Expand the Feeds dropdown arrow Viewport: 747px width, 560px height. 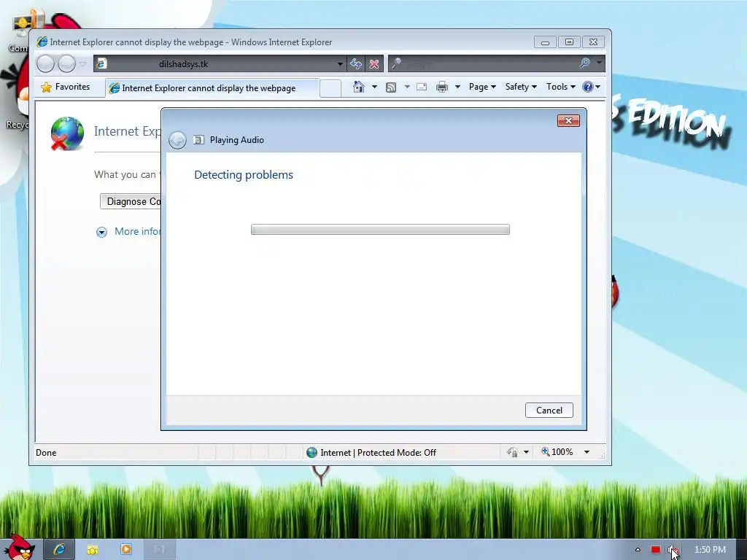click(407, 87)
